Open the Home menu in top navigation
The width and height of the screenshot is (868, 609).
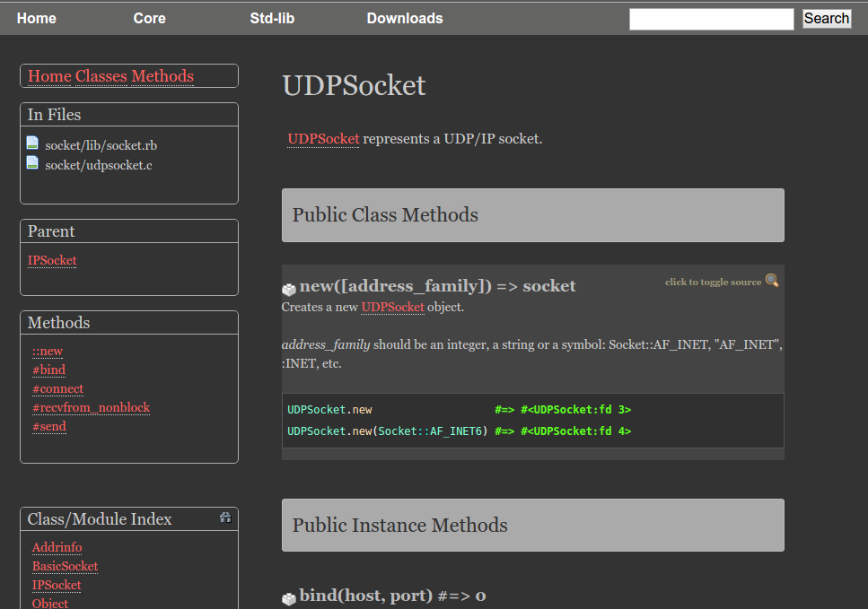click(x=37, y=18)
